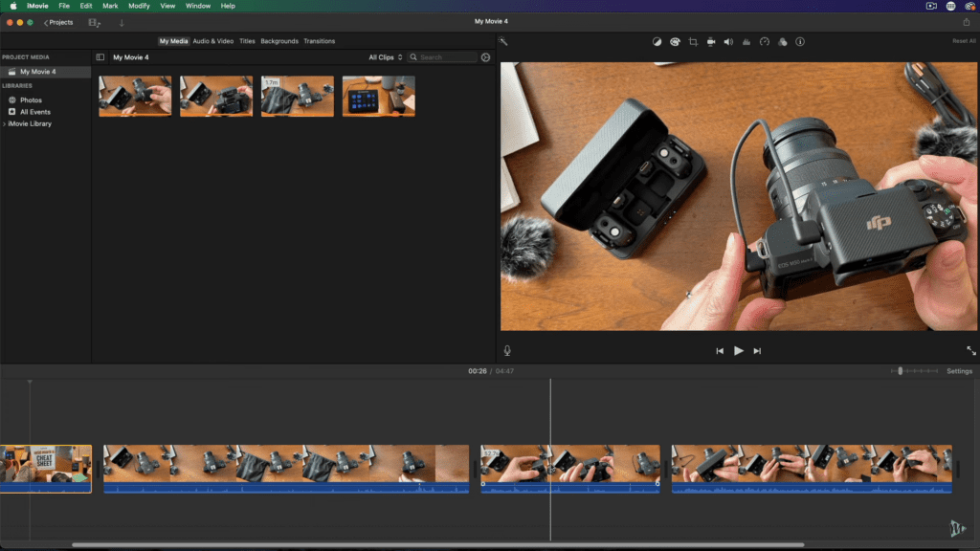980x551 pixels.
Task: Go back to Projects
Action: coord(58,23)
